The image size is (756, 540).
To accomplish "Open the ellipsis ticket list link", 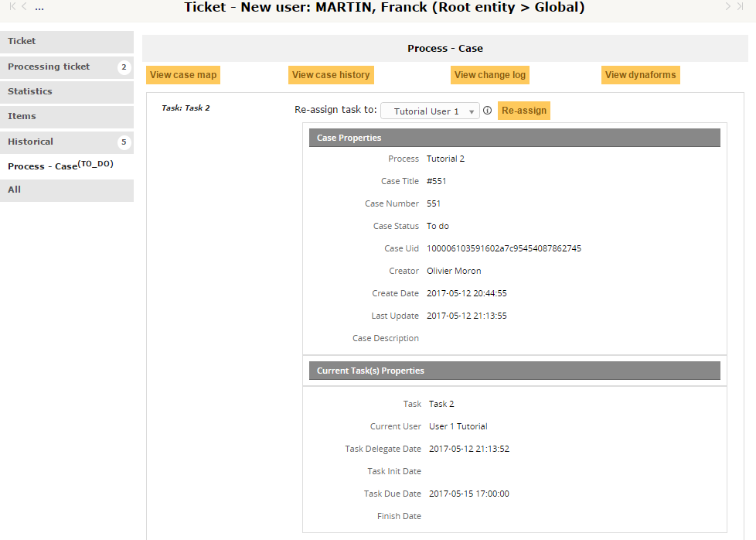I will point(39,7).
